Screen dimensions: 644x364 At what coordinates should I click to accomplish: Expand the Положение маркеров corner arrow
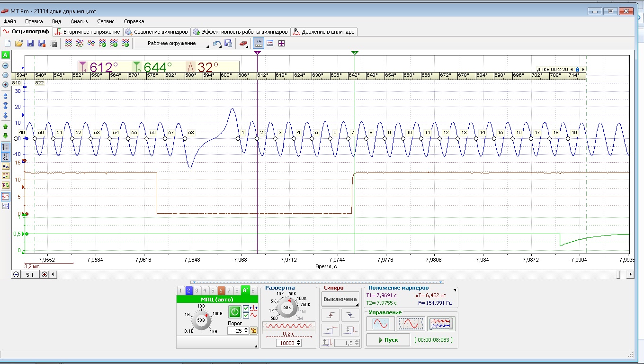pyautogui.click(x=455, y=290)
